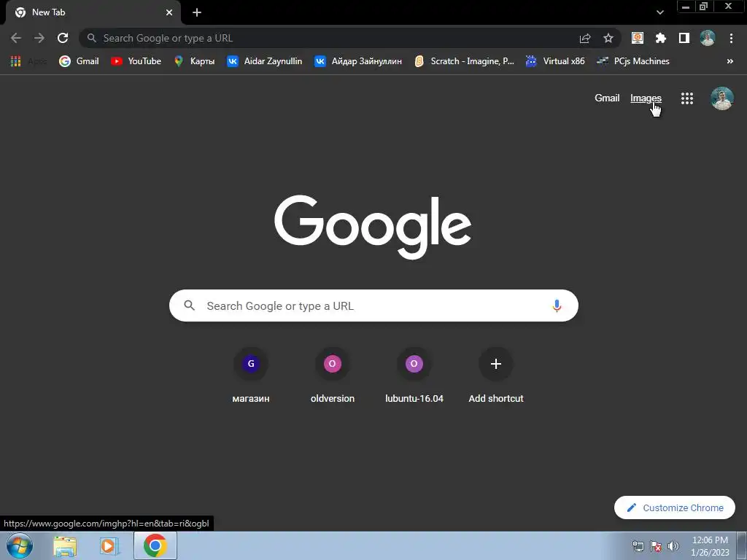Open the YouTube bookmark
This screenshot has height=560, width=747.
click(x=136, y=61)
